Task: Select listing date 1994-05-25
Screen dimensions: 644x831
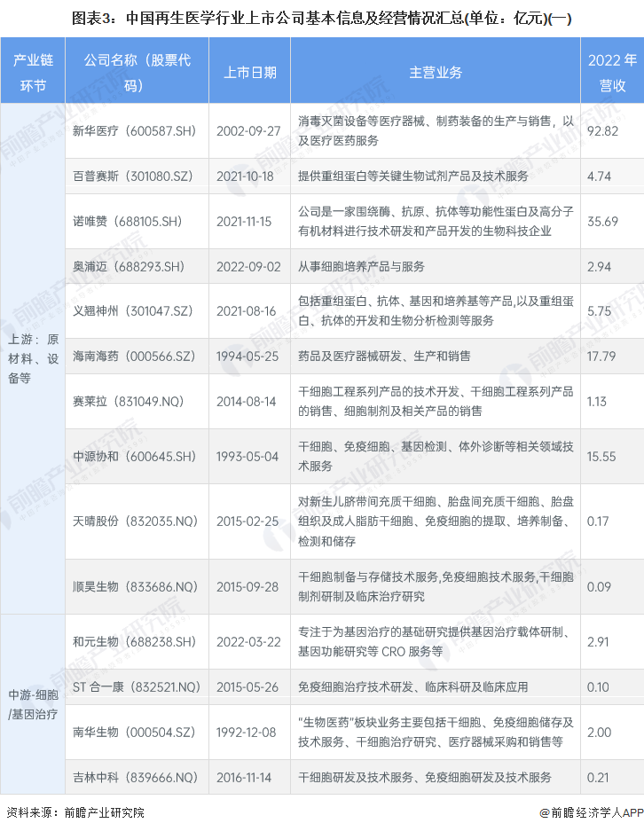Action: (x=247, y=357)
